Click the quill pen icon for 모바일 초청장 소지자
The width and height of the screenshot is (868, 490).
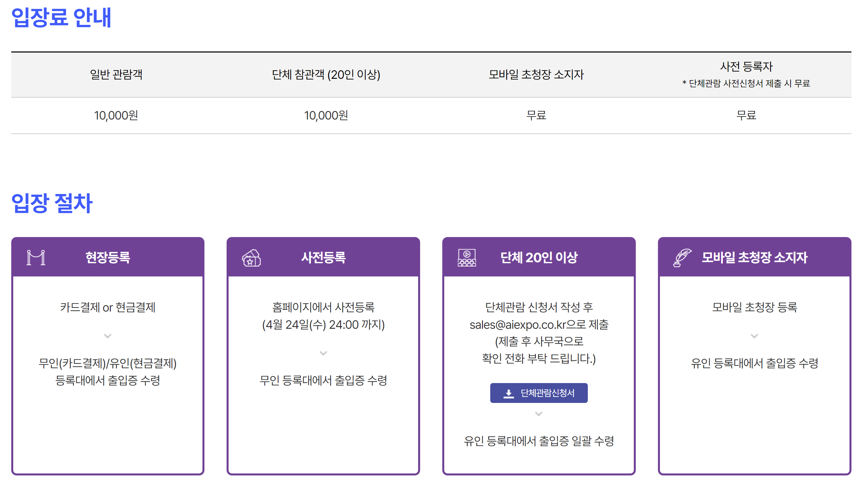pyautogui.click(x=682, y=258)
